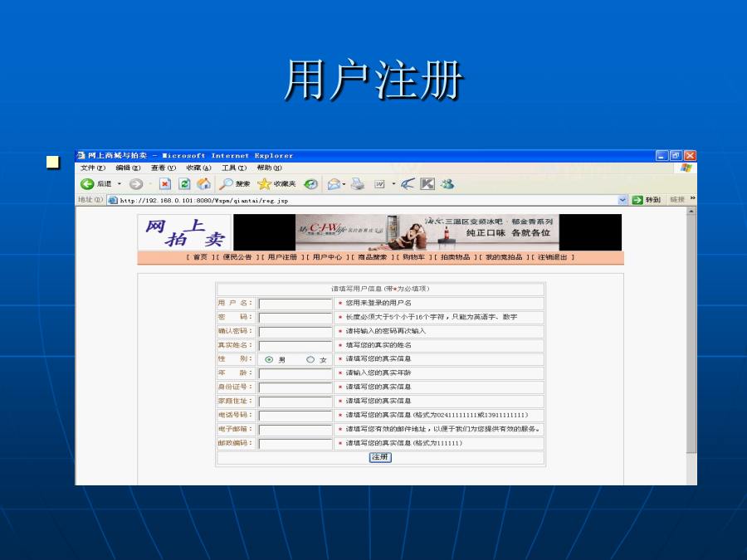Restore down the Internet Explorer window
The width and height of the screenshot is (747, 560).
(x=676, y=156)
